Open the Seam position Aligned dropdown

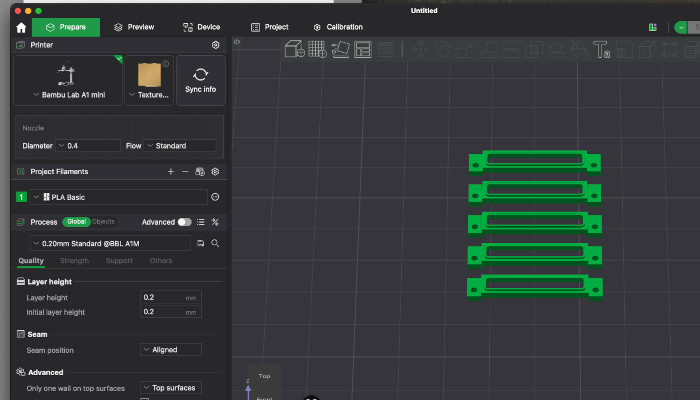pyautogui.click(x=171, y=350)
